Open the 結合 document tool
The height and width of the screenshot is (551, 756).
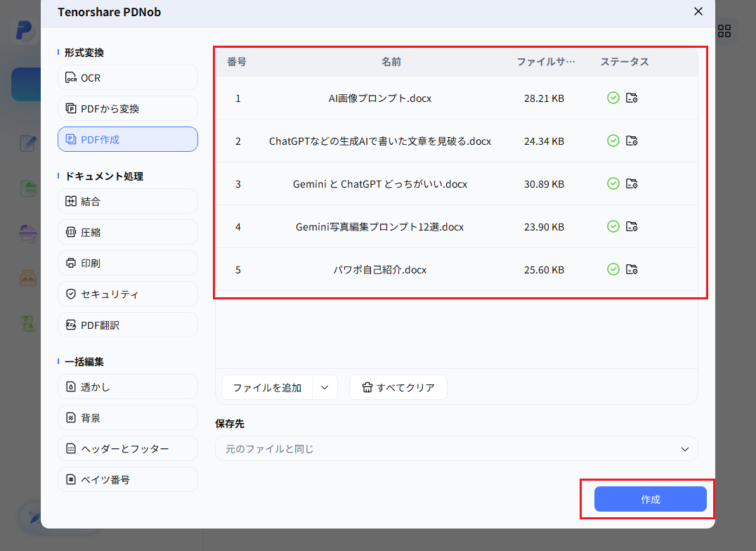click(x=127, y=201)
